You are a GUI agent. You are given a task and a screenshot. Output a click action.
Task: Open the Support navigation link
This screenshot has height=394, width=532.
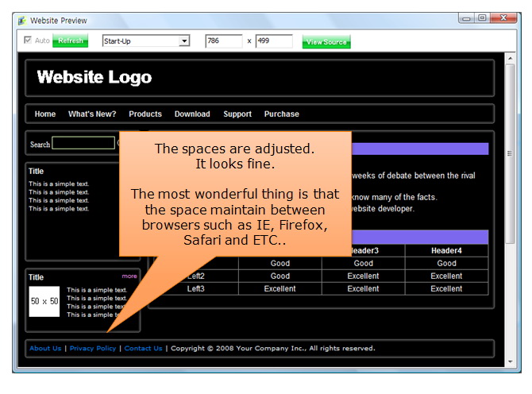tap(237, 114)
